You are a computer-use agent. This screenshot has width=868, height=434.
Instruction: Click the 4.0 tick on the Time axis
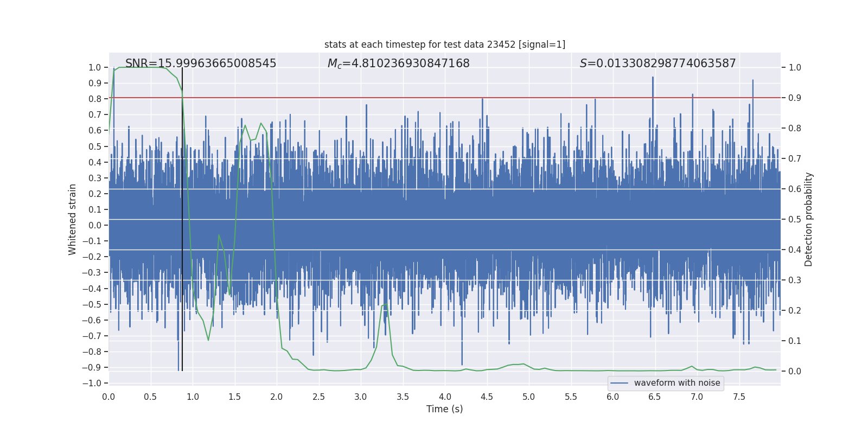[x=445, y=397]
